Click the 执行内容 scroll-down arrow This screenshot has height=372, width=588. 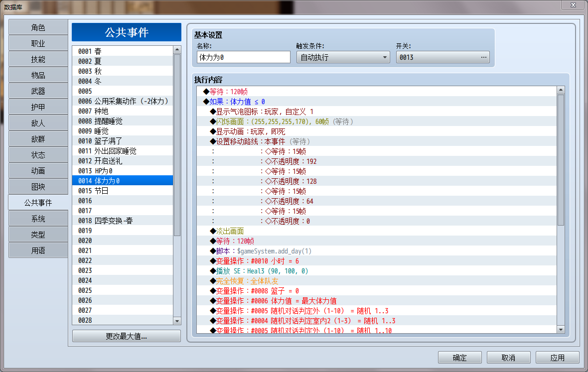coord(561,330)
